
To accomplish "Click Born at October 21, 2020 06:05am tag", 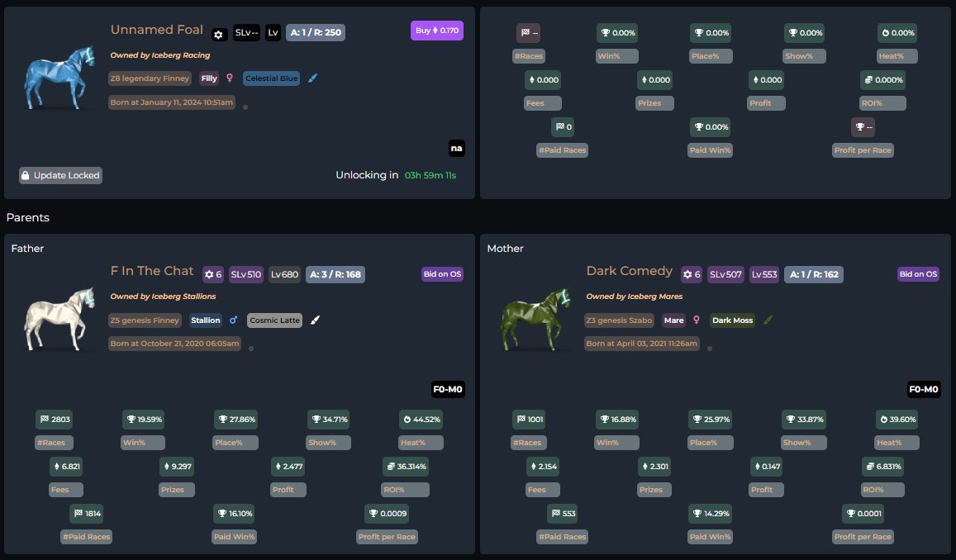I will [x=174, y=344].
